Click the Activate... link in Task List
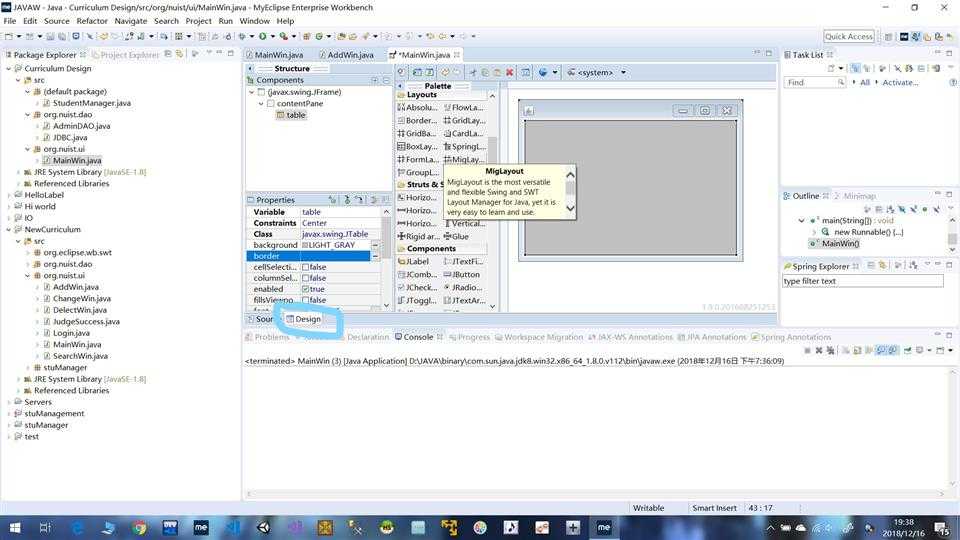Screen dimensions: 960x540 [x=899, y=82]
